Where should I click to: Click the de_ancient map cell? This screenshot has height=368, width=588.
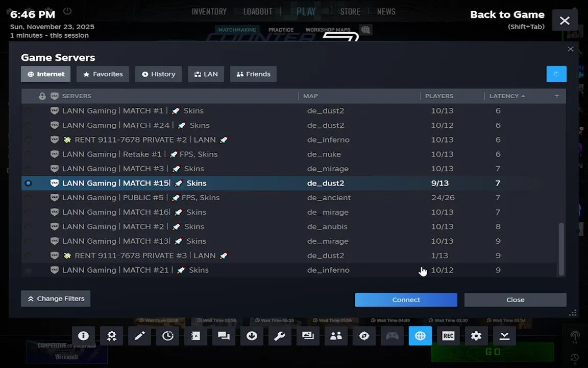click(x=329, y=197)
